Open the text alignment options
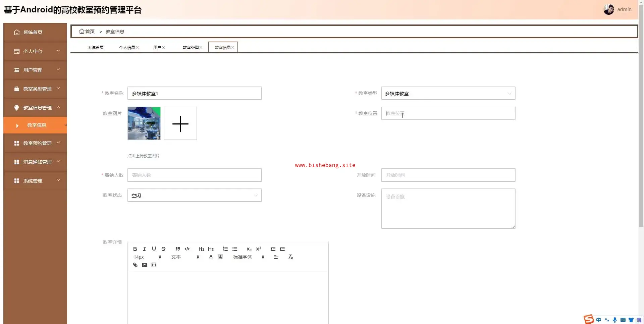 point(276,257)
